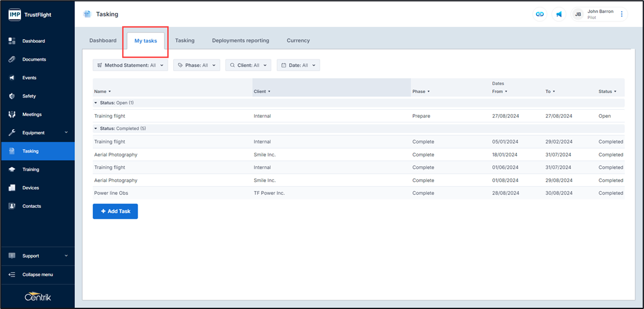644x309 pixels.
Task: Open the Phase filter dropdown
Action: tap(196, 65)
